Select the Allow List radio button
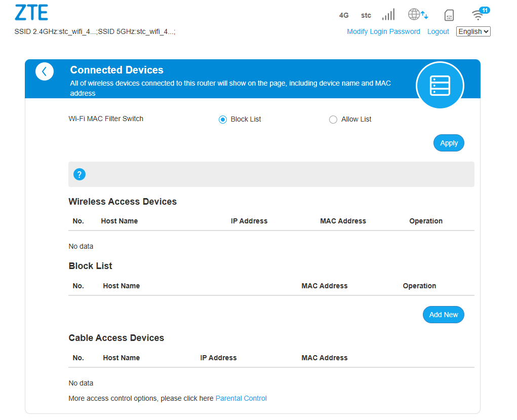 pyautogui.click(x=333, y=120)
